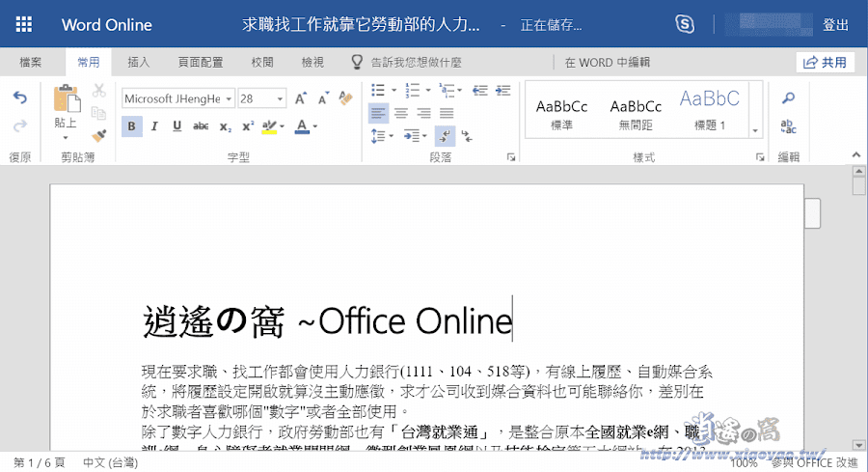The image size is (868, 472).
Task: Toggle Center alignment
Action: pyautogui.click(x=401, y=114)
